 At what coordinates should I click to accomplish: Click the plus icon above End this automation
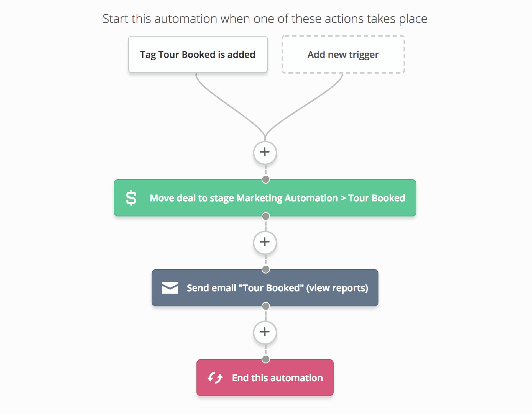click(265, 332)
